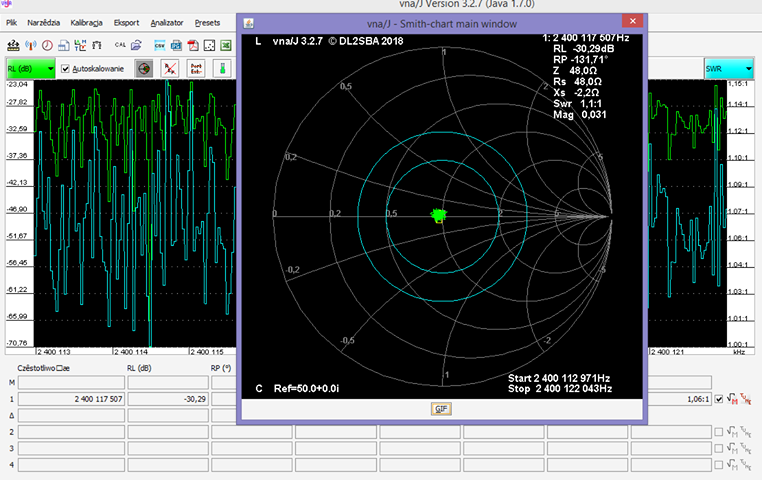Click marker 4 frequency field
The width and height of the screenshot is (762, 480).
(x=71, y=465)
